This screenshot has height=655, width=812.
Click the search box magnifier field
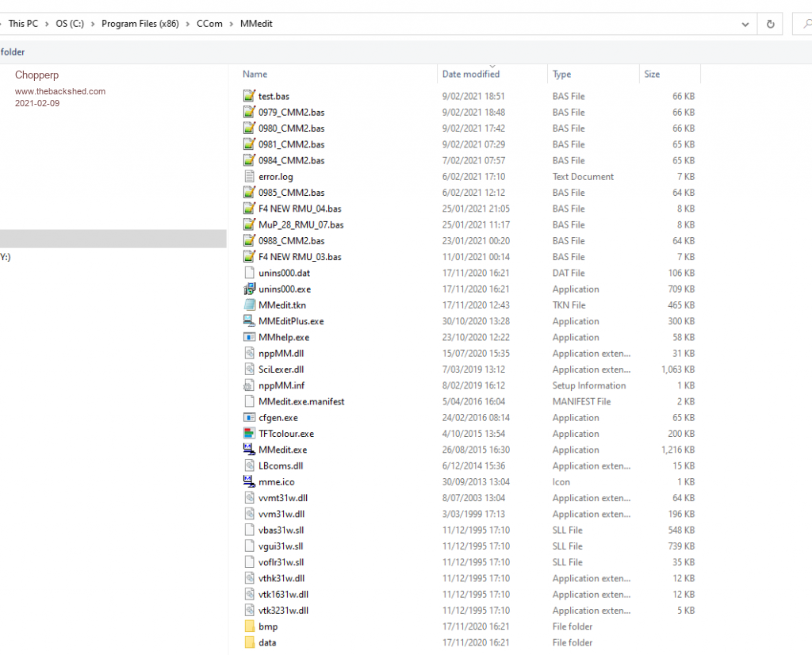802,25
